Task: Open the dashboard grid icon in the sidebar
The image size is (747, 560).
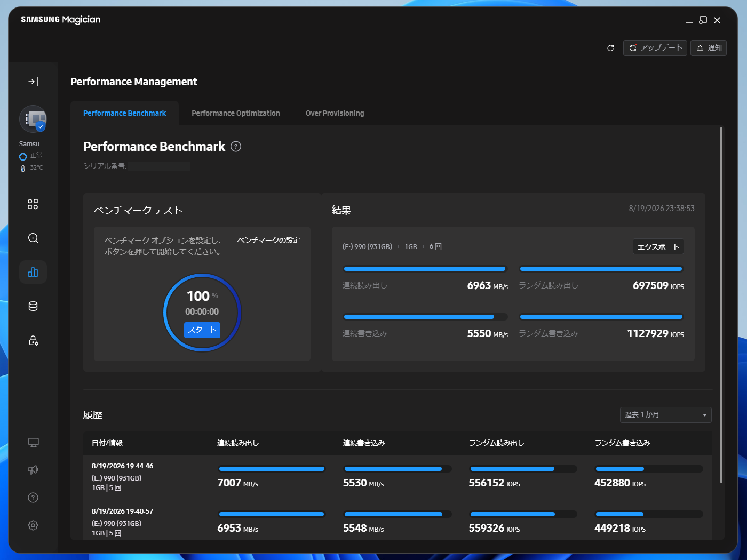Action: point(33,204)
